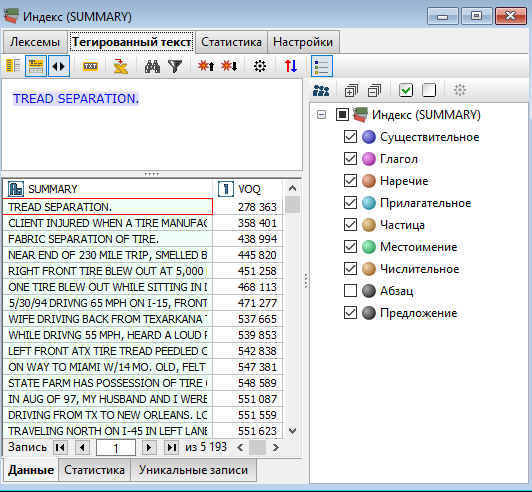
Task: Select the CLIENT INJURED WHEN A TIRE row
Action: [108, 223]
